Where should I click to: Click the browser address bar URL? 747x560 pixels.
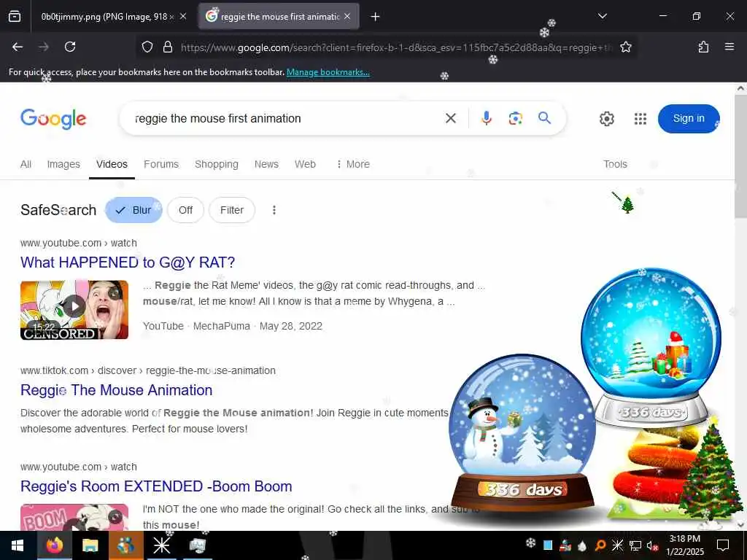point(395,47)
